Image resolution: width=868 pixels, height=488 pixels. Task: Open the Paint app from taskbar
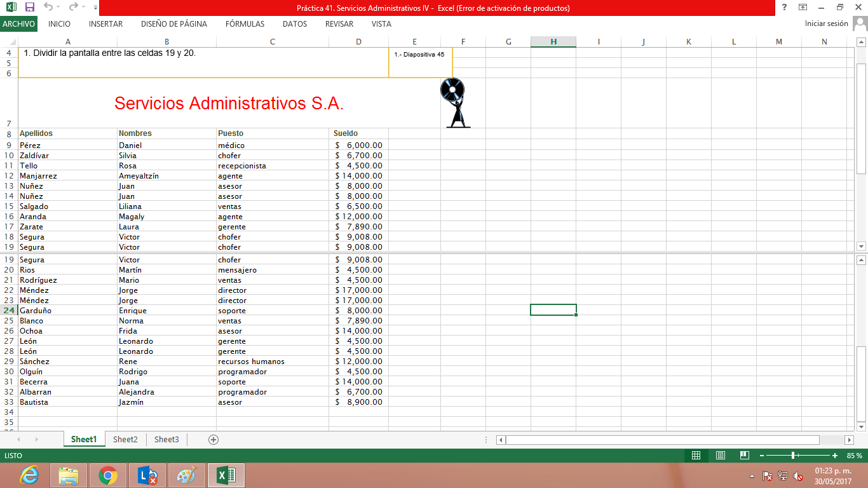coord(187,475)
